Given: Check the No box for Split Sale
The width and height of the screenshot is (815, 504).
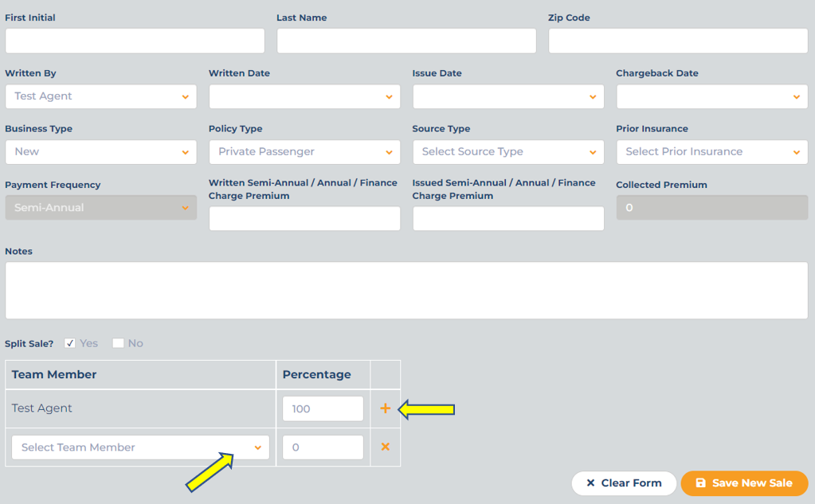Looking at the screenshot, I should click(118, 343).
